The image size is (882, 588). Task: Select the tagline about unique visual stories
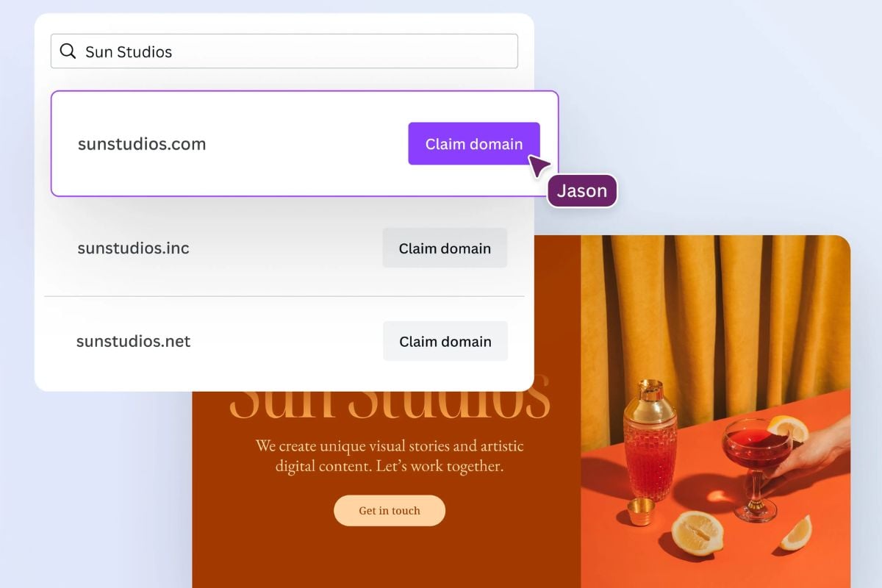(x=390, y=456)
